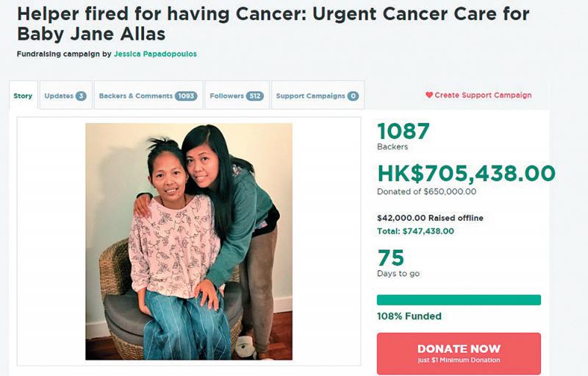View the Followers tab
The height and width of the screenshot is (376, 588).
point(237,96)
